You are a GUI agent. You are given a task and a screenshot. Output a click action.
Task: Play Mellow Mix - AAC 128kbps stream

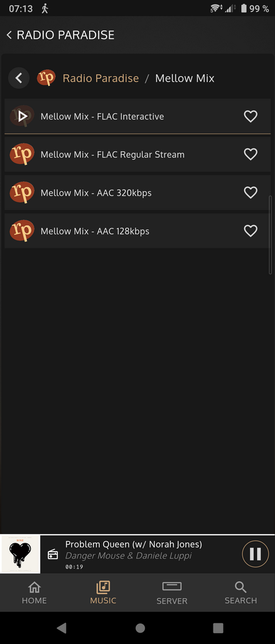tap(137, 231)
